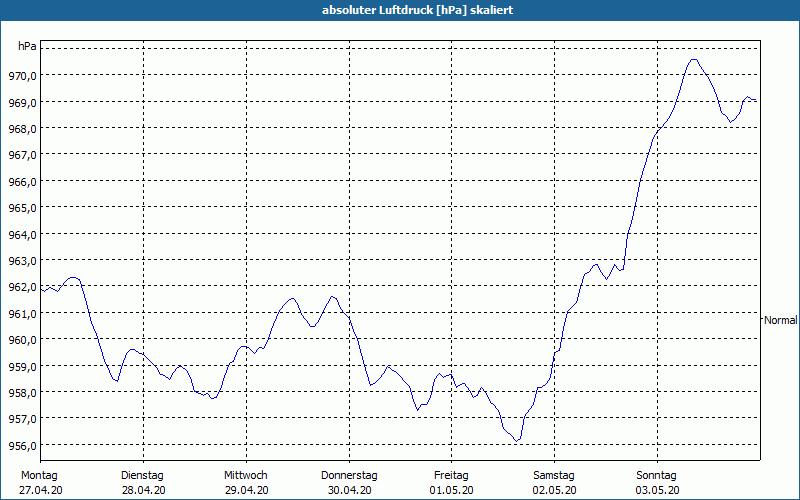800x500 pixels.
Task: Click the date 27.04.20
Action: click(41, 490)
